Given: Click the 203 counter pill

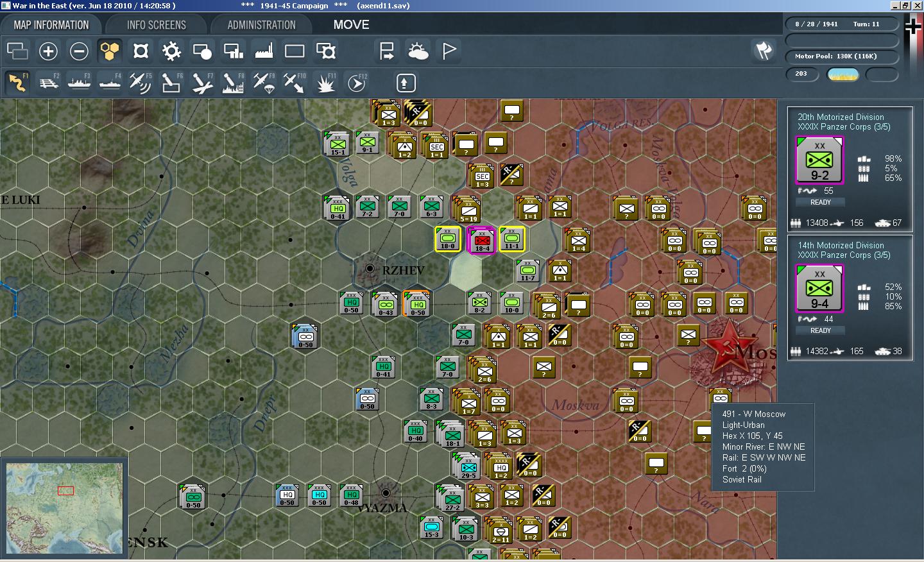Looking at the screenshot, I should pos(802,74).
